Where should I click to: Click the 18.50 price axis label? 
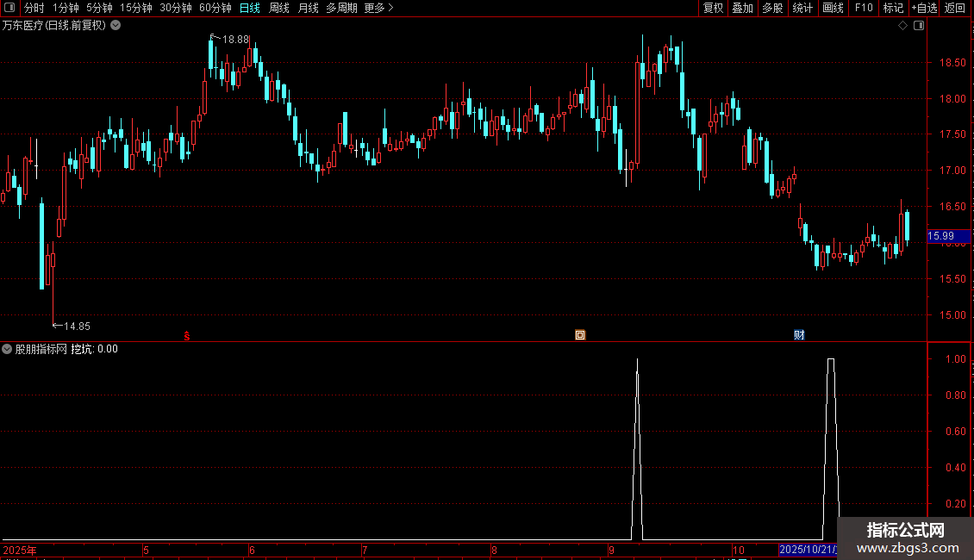tap(952, 63)
